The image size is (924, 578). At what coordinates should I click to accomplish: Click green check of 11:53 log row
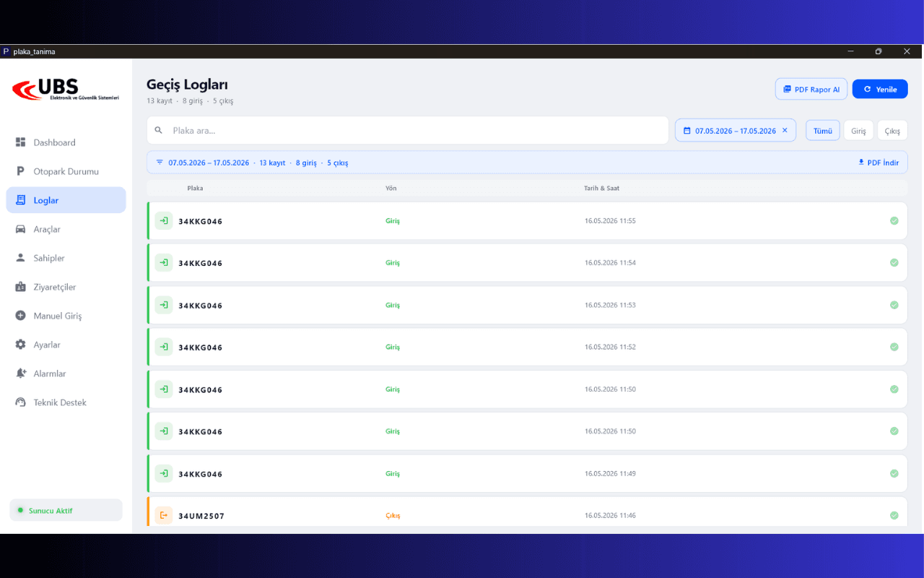tap(894, 305)
